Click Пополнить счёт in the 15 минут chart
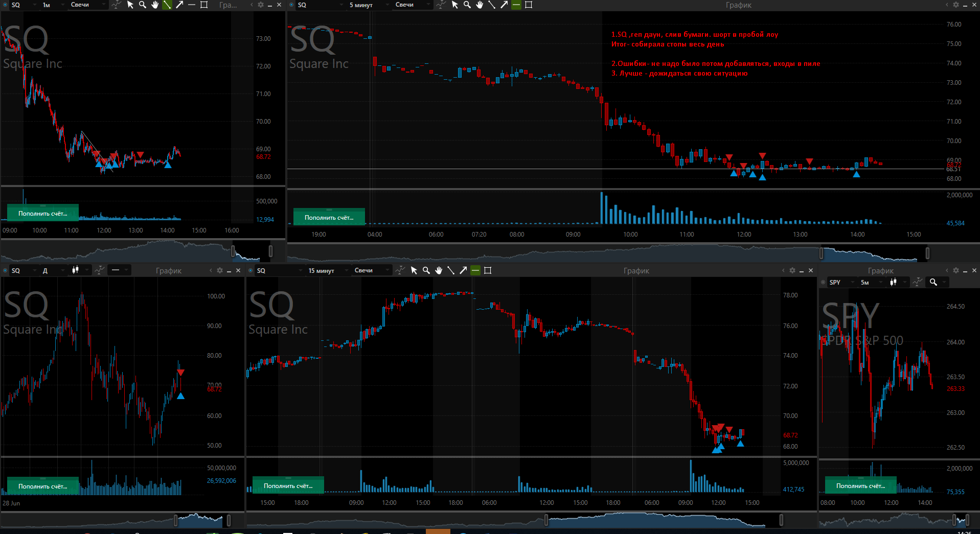The width and height of the screenshot is (980, 534). tap(288, 485)
